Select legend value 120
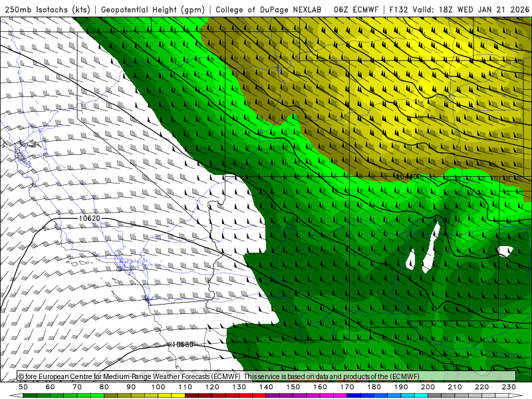 pos(212,387)
